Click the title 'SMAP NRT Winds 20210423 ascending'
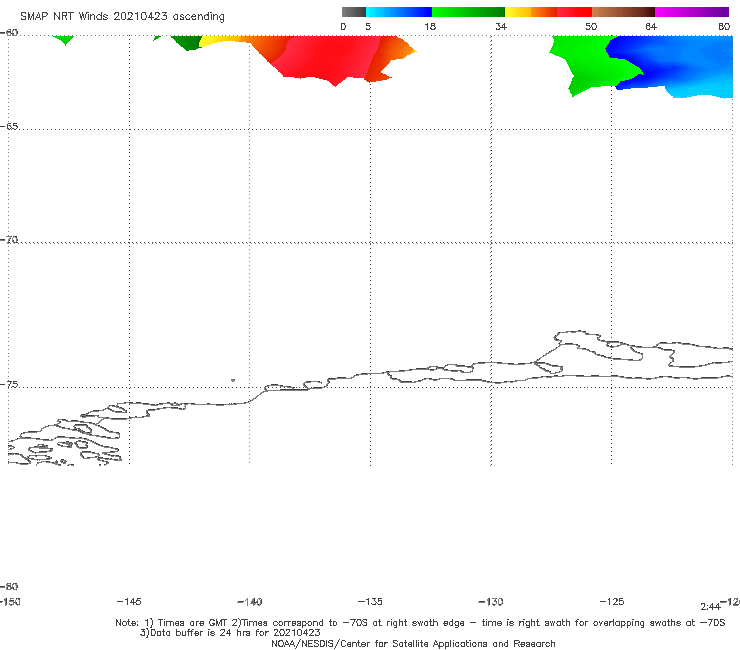The height and width of the screenshot is (650, 740). 122,16
